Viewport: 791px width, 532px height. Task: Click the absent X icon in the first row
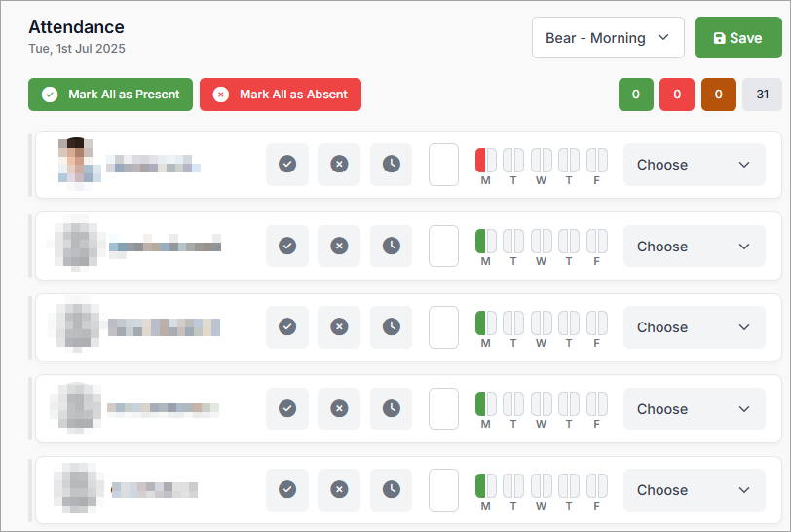(339, 165)
